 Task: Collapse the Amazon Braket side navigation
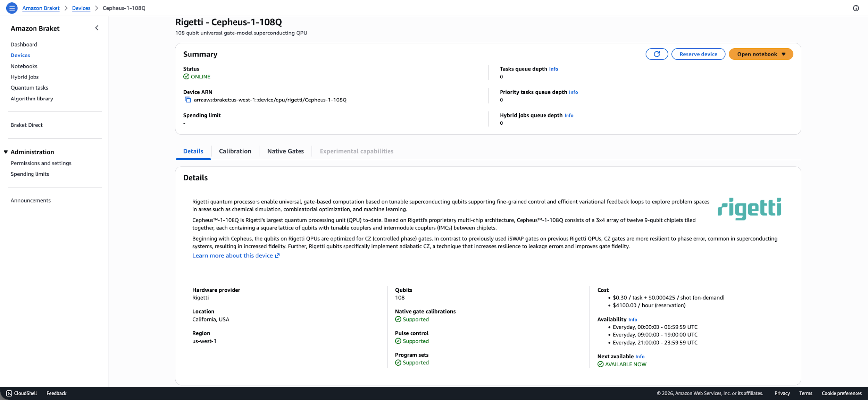pos(97,28)
